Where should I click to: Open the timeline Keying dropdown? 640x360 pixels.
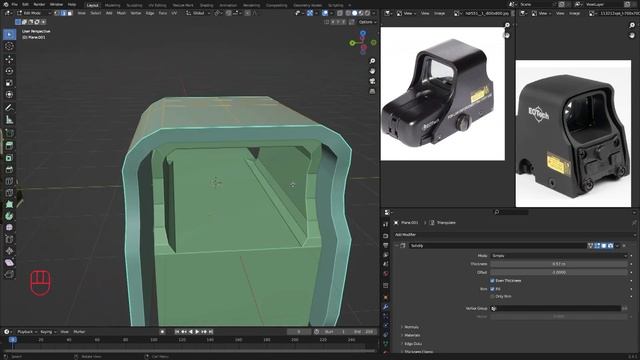[x=48, y=332]
